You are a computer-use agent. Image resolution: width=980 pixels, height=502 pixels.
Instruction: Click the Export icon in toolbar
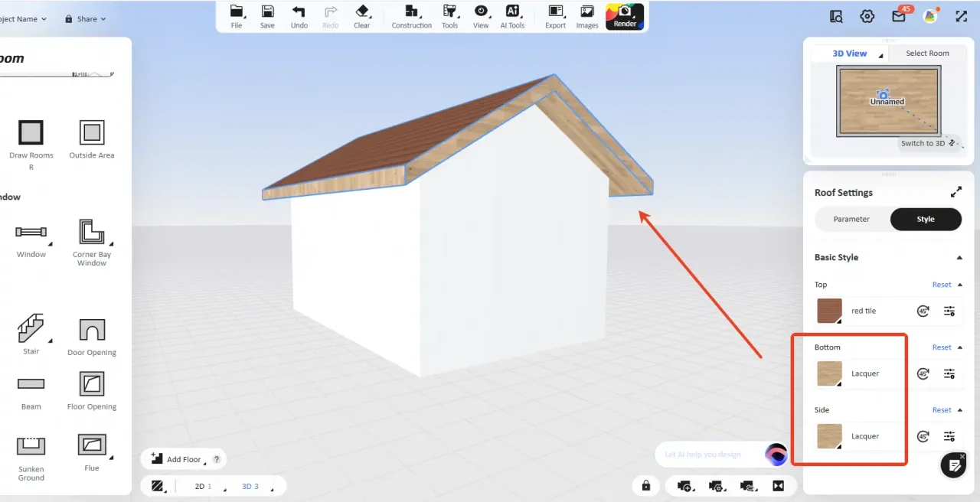point(555,11)
